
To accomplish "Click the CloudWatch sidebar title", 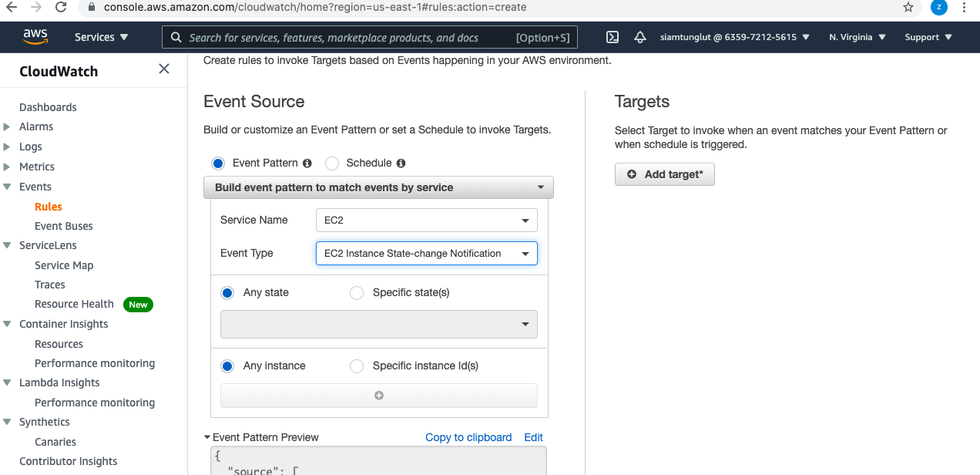I will pos(59,72).
